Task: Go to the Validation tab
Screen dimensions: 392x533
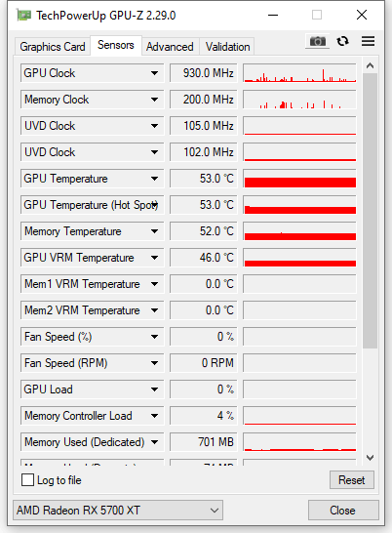Action: pos(227,47)
